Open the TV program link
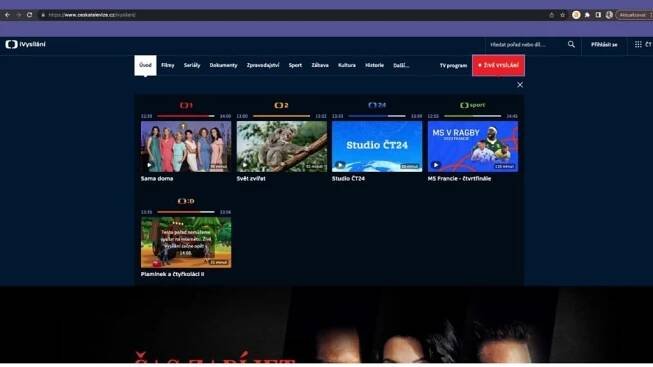 [x=453, y=65]
